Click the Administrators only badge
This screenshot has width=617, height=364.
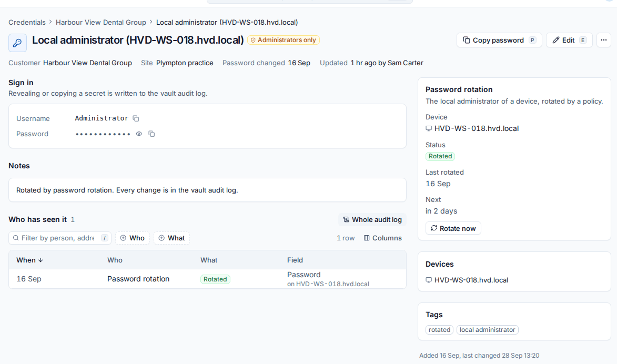[x=284, y=40]
